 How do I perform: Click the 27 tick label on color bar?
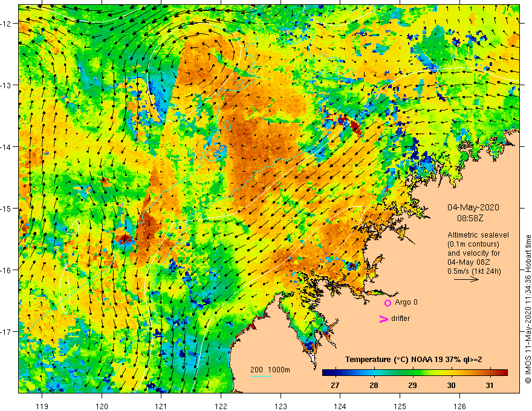[335, 385]
